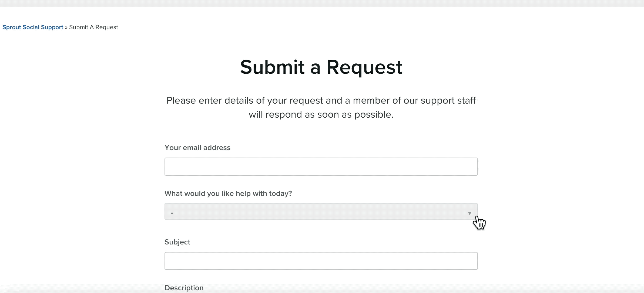Focus the Your email address input field
This screenshot has width=644, height=293.
[x=321, y=166]
